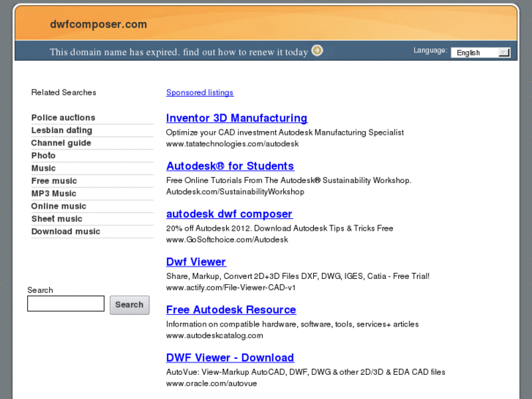Select the Channel guide related search
This screenshot has width=532, height=399.
point(61,143)
